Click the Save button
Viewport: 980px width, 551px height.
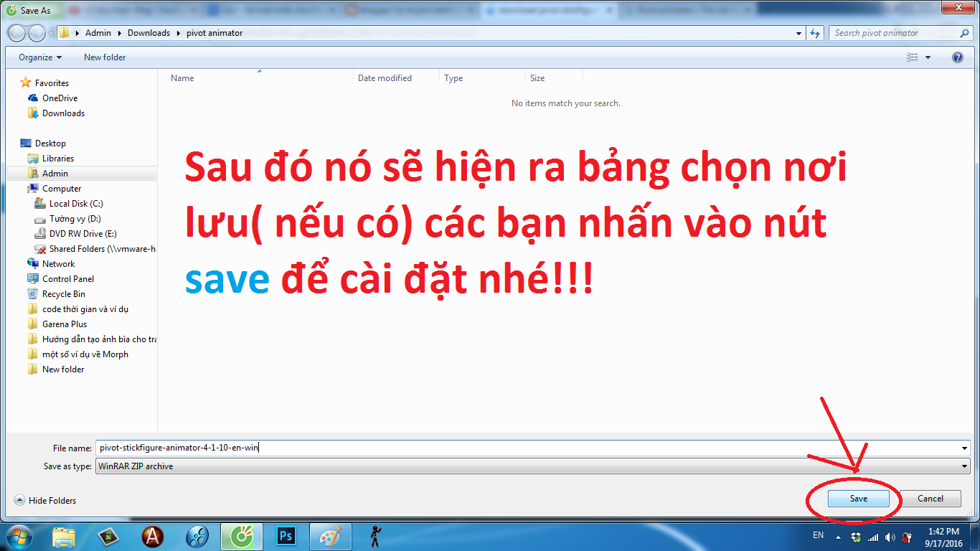pos(859,499)
